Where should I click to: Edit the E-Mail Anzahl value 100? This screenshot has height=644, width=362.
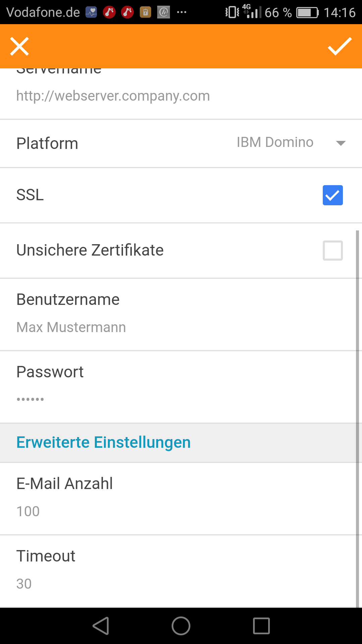click(28, 511)
